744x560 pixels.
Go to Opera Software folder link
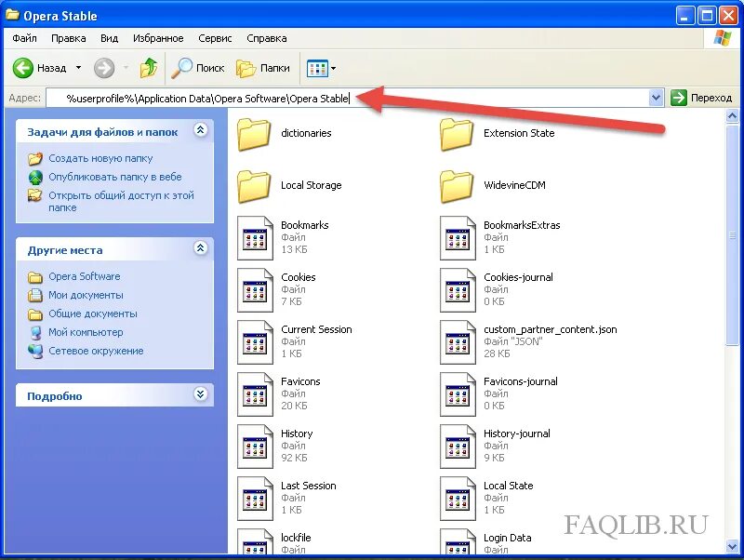85,276
